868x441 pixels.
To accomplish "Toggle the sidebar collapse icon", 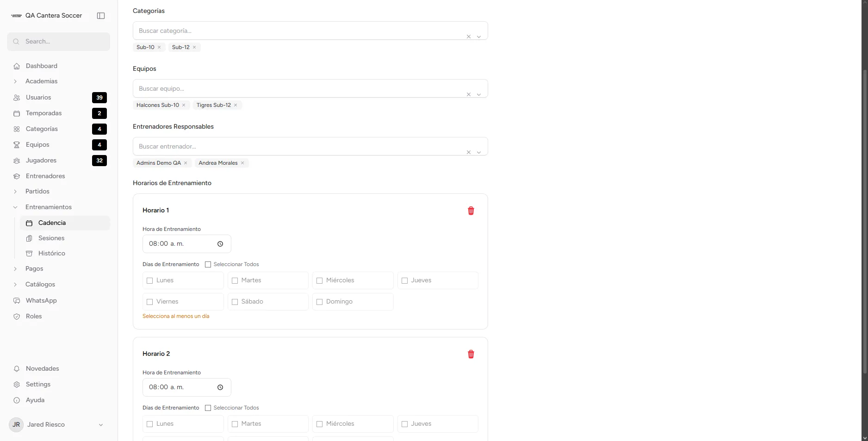I will [101, 16].
